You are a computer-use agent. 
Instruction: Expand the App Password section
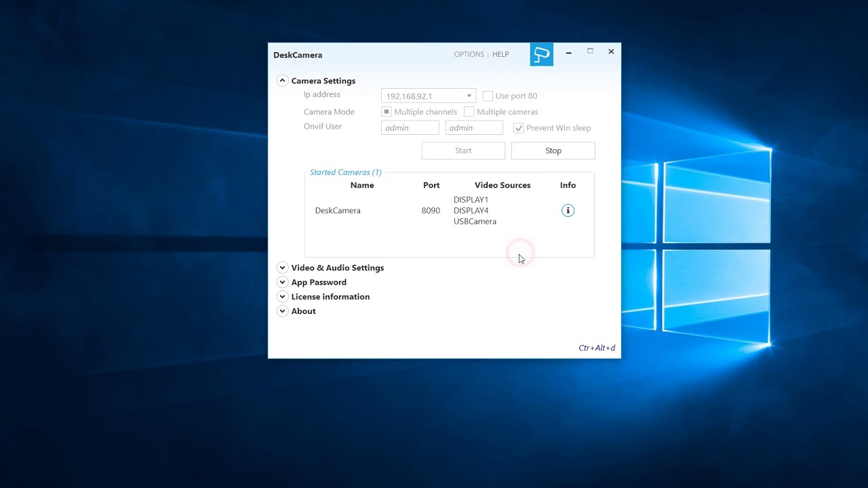[x=283, y=282]
